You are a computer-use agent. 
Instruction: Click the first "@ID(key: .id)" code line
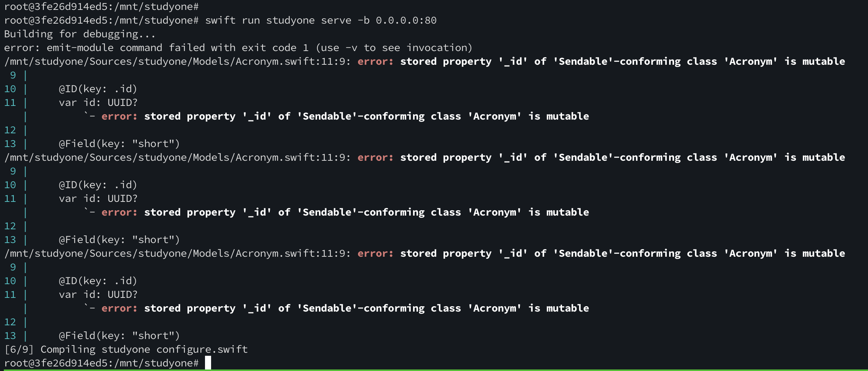pyautogui.click(x=98, y=89)
